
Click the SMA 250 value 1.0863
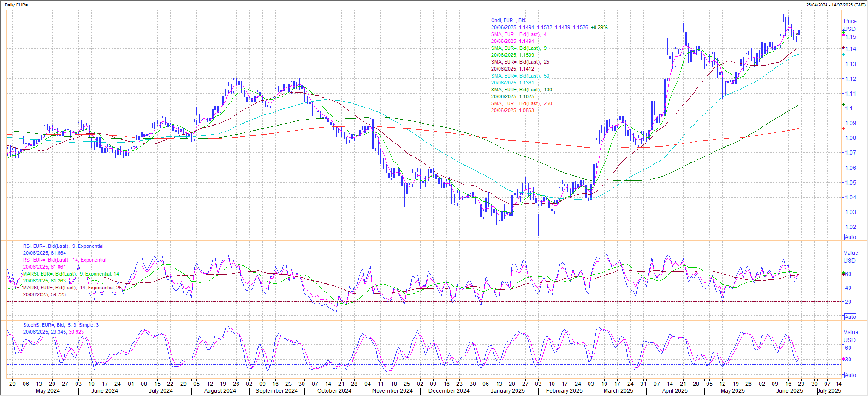527,110
